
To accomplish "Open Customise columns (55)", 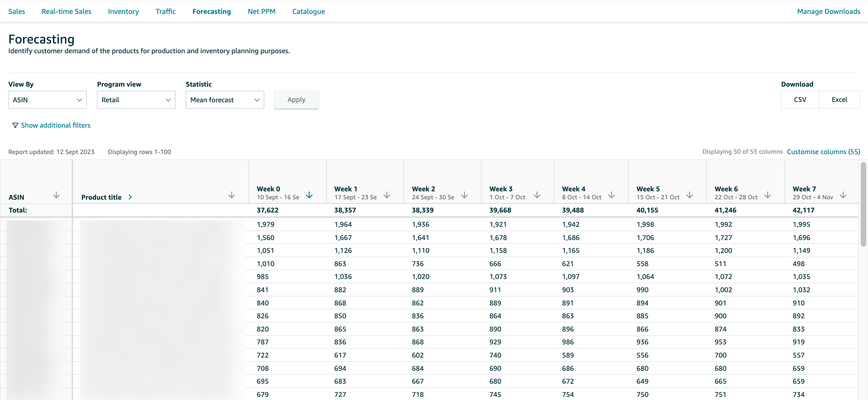I will pyautogui.click(x=823, y=152).
